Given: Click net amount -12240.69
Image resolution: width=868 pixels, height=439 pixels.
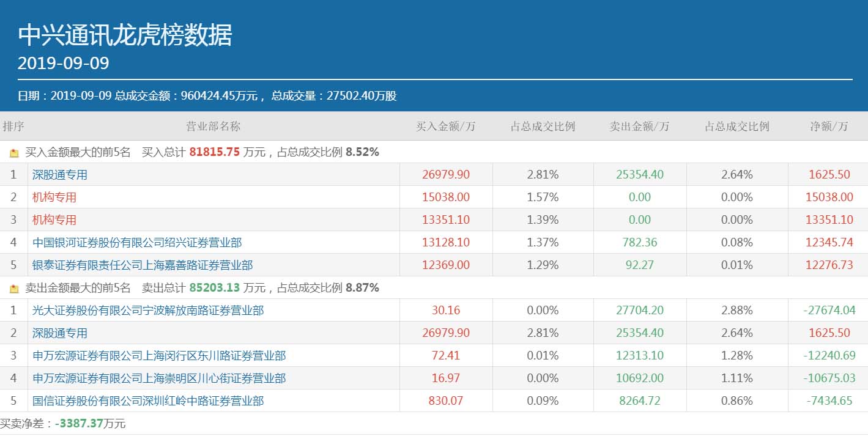Looking at the screenshot, I should pos(829,356).
